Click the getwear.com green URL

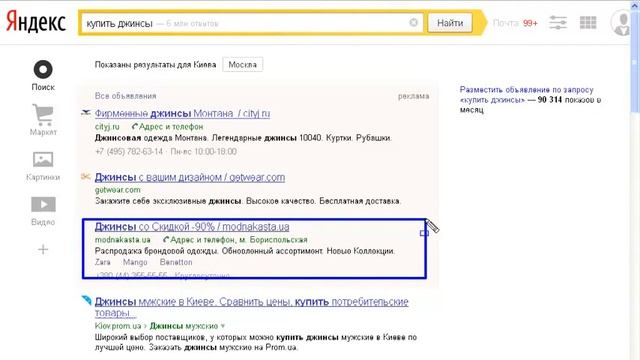[x=118, y=190]
